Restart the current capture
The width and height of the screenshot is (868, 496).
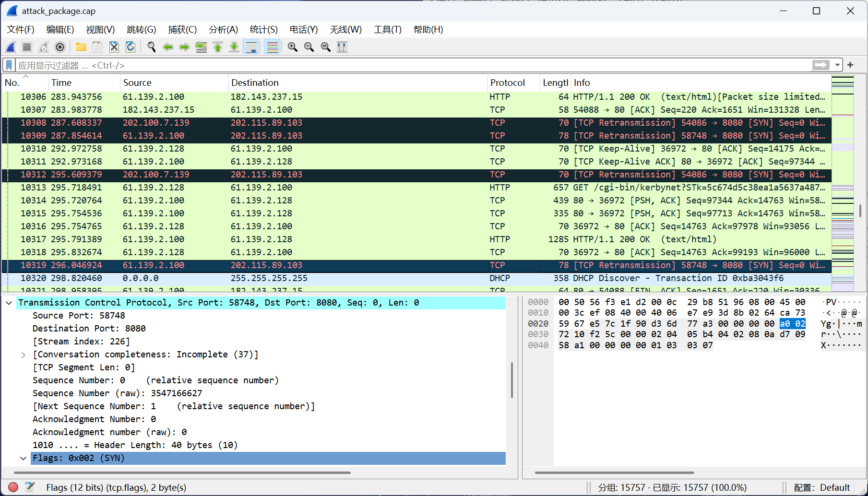coord(44,47)
